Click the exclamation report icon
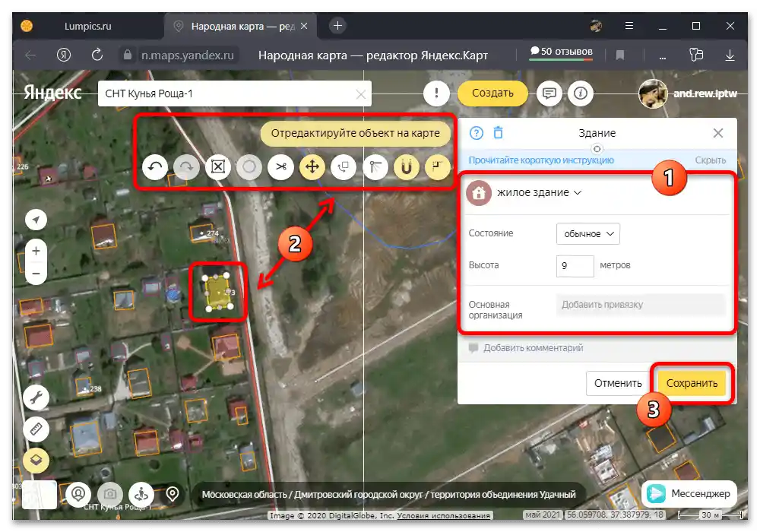760x532 pixels. (436, 93)
